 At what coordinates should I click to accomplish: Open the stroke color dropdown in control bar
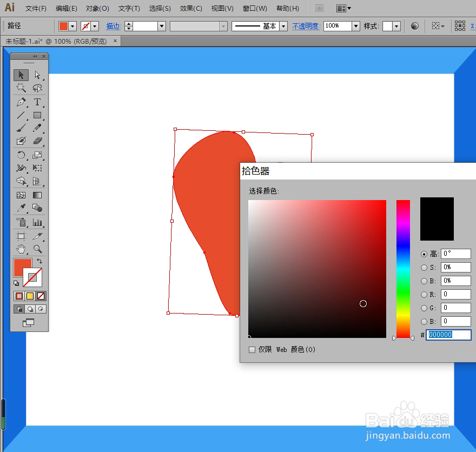(95, 26)
